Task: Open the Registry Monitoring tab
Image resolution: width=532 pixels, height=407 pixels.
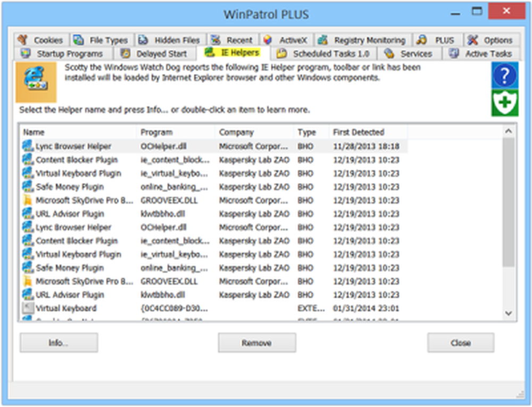Action: (363, 40)
